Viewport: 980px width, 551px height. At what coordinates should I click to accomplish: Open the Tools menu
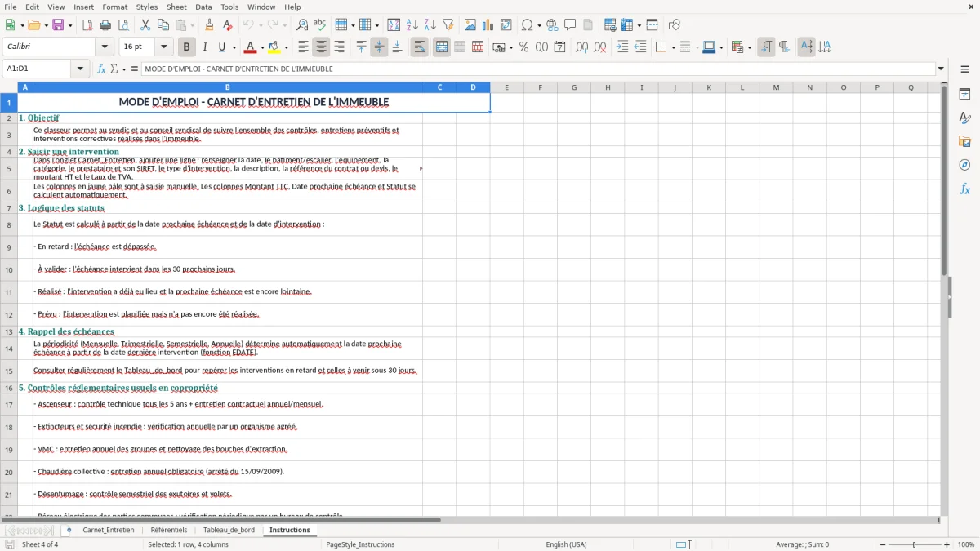click(229, 7)
